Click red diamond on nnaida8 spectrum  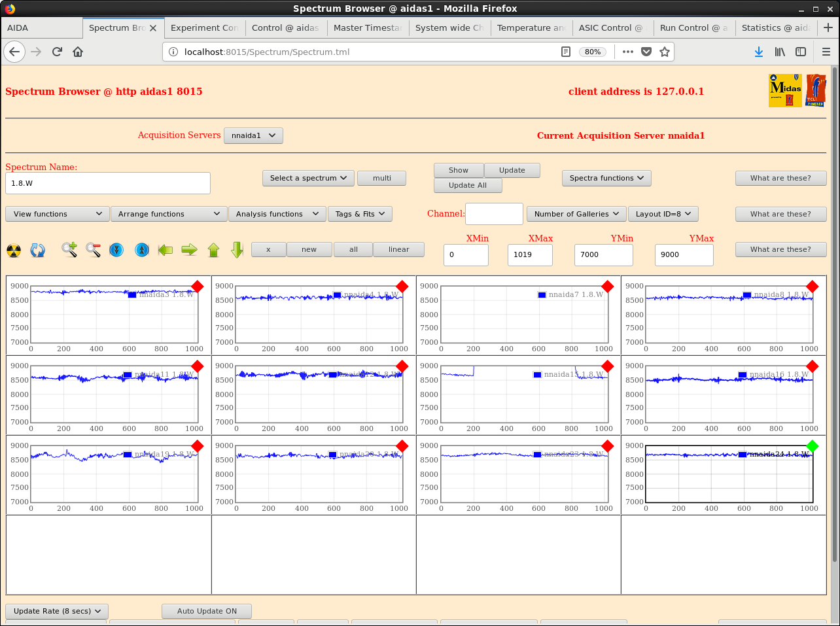pos(813,287)
